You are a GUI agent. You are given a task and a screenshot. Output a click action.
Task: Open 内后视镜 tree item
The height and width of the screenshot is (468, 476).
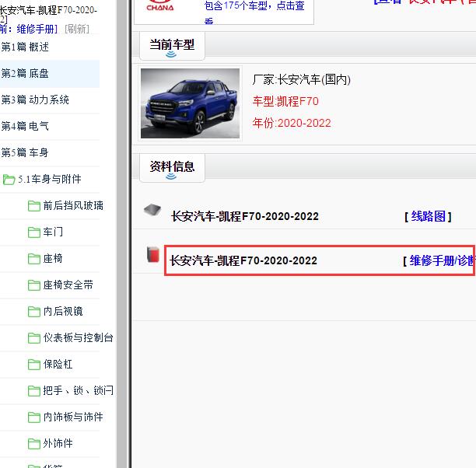tap(63, 311)
